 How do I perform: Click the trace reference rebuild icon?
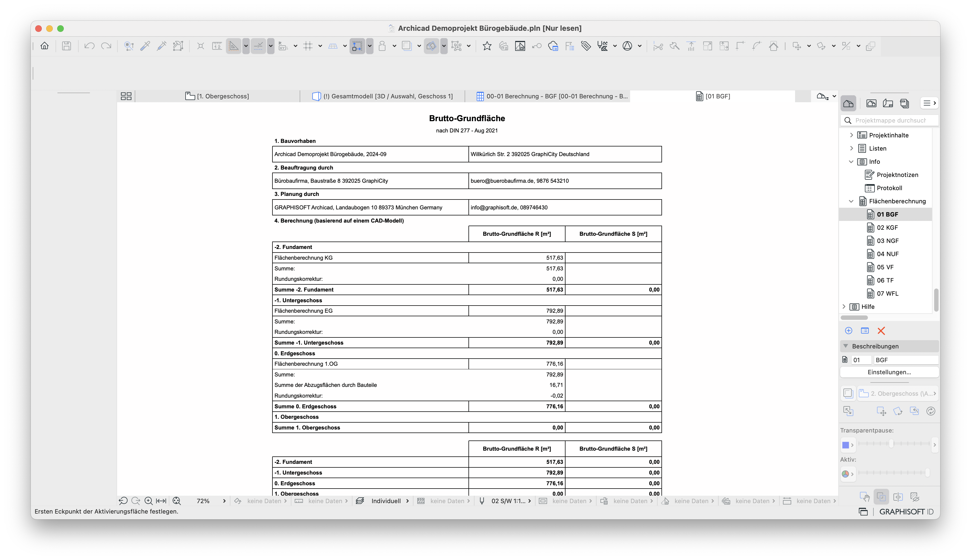click(931, 411)
